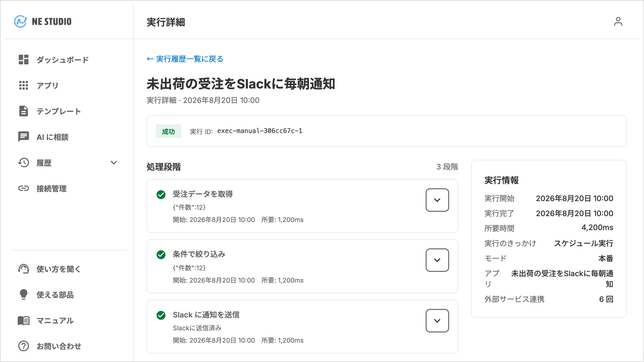Click execution ID exec-manual-306cc67c-1
Screen dimensions: 644x362
tap(260, 131)
